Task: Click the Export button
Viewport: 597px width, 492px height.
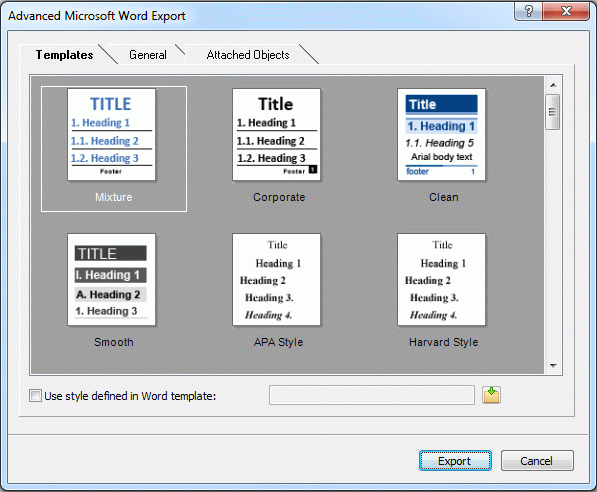Action: 455,461
